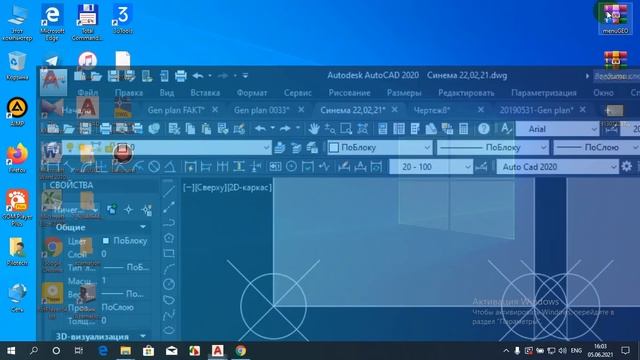Click the [2D-каркас] visual style control

pyautogui.click(x=249, y=187)
